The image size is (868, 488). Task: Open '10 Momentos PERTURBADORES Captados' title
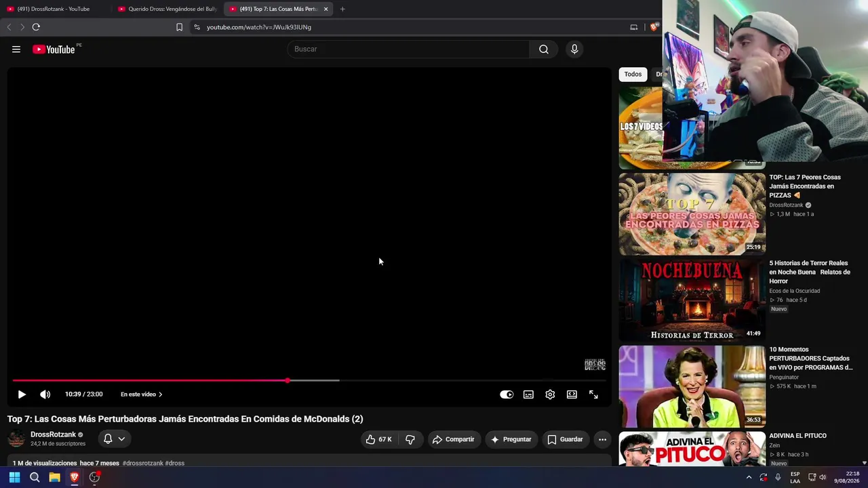811,359
